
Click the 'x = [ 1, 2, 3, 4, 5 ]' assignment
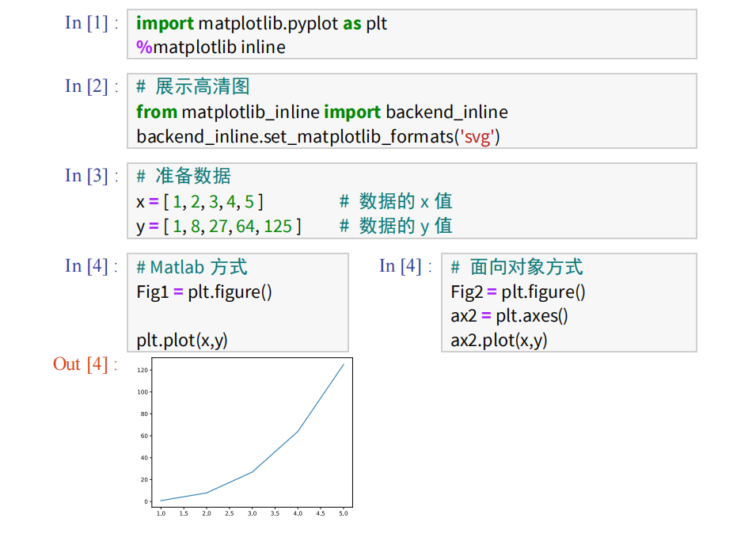(199, 202)
